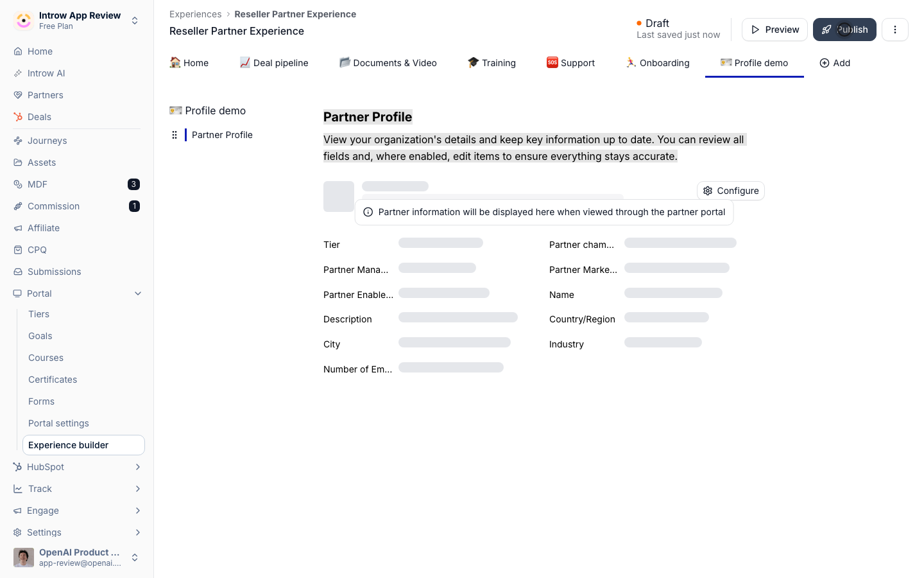This screenshot has width=924, height=578.
Task: Click the Experiences breadcrumb link
Action: [196, 14]
